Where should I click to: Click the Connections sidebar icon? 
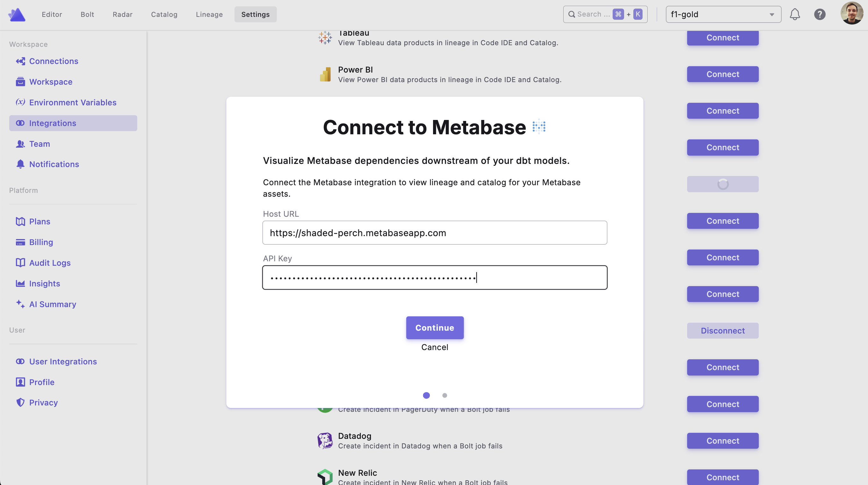[x=20, y=61]
